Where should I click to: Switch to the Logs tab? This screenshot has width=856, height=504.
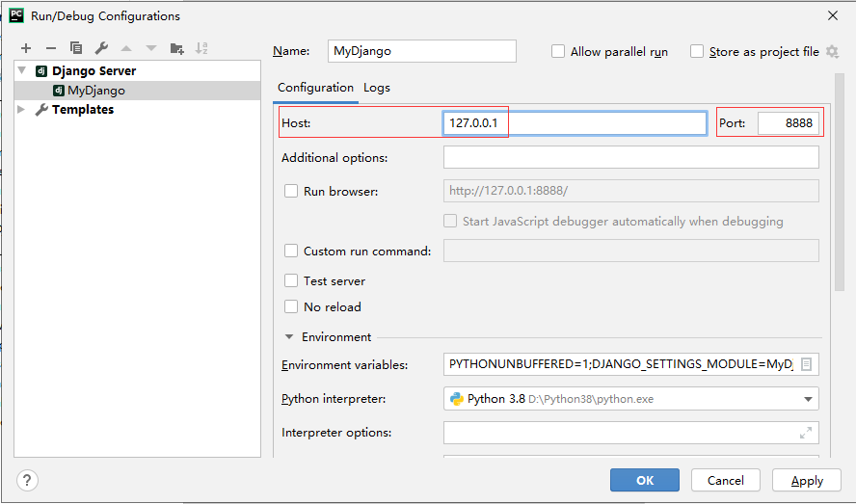click(377, 88)
